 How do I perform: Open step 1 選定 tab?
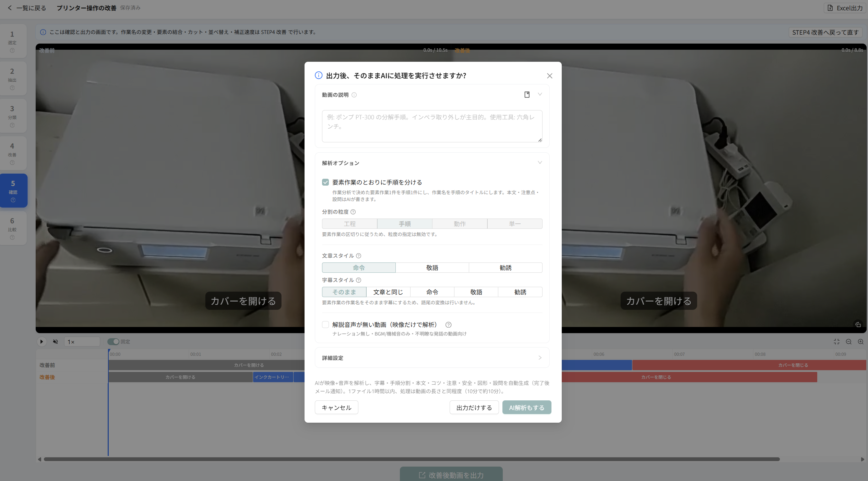[13, 41]
